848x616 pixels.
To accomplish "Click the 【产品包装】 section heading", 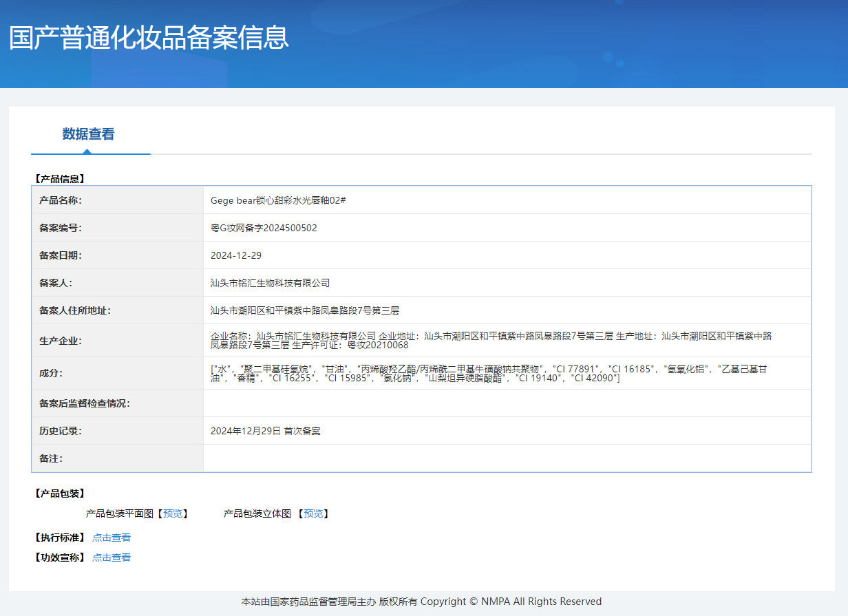I will click(x=59, y=493).
